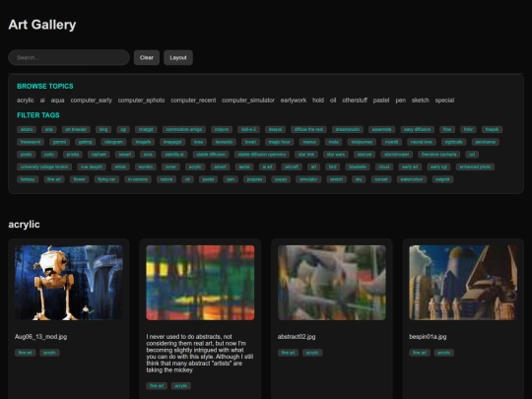Select the sunset filter tag
This screenshot has width=532, height=399.
(381, 180)
